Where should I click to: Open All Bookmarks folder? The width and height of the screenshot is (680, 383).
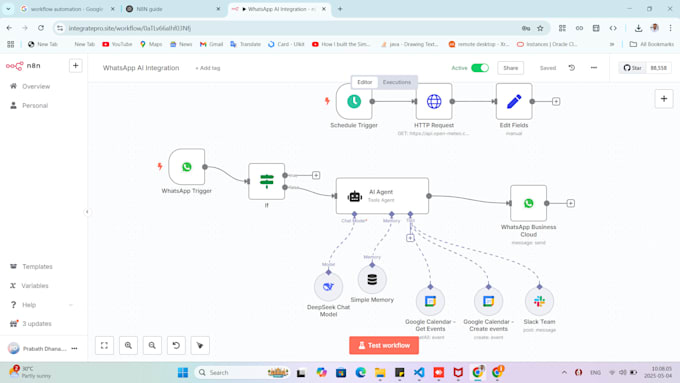(651, 44)
